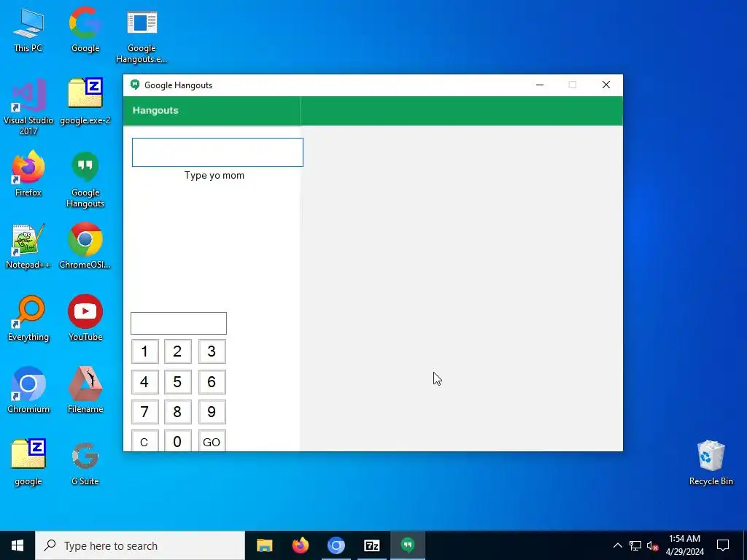Launch the Notepad++ desktop shortcut
Screen dimensions: 747x560
point(28,246)
